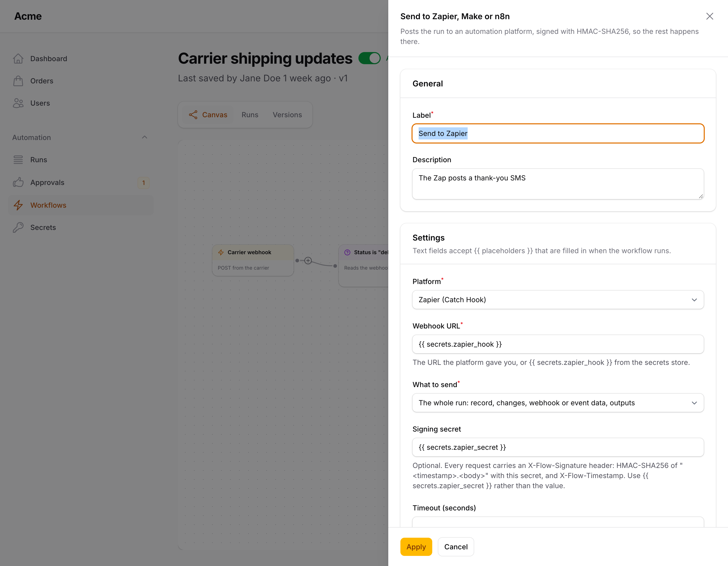728x566 pixels.
Task: Select the Status is node on canvas
Action: pos(363,266)
